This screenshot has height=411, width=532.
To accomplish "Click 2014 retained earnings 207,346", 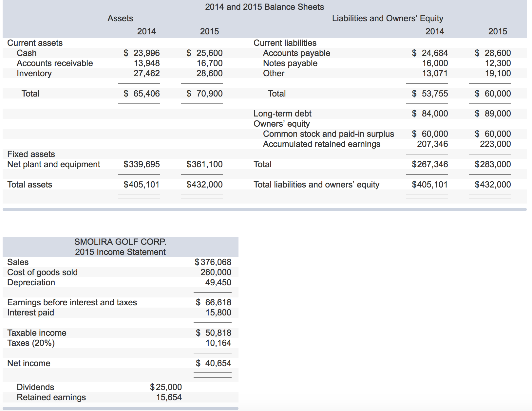I will tap(432, 144).
